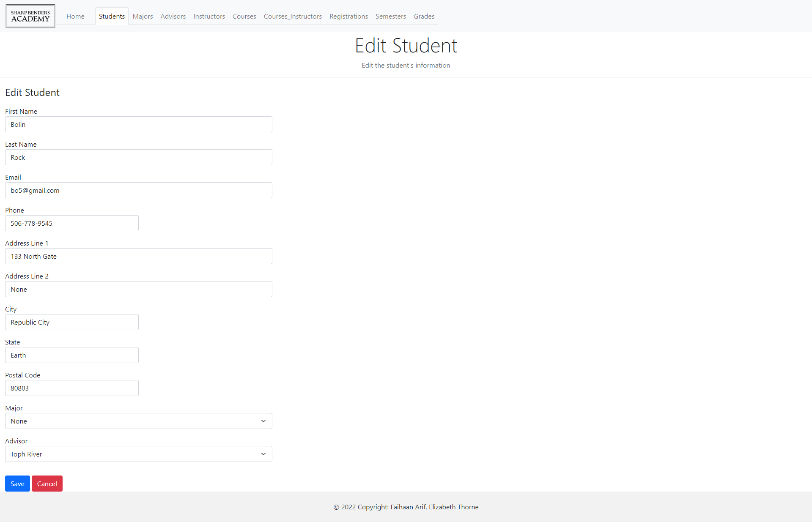
Task: Expand the Advisor dropdown showing Toph River
Action: (139, 454)
